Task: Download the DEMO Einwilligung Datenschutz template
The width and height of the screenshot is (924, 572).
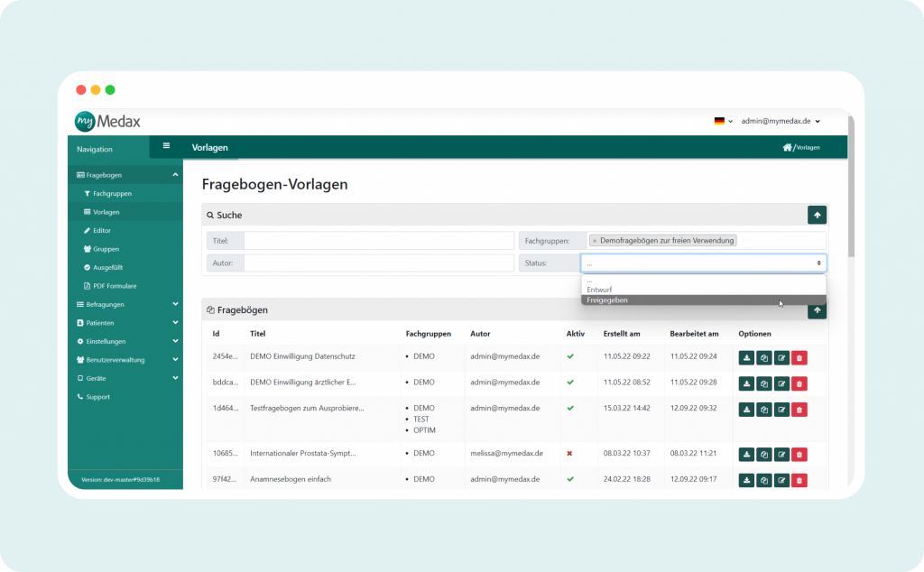Action: pyautogui.click(x=746, y=358)
